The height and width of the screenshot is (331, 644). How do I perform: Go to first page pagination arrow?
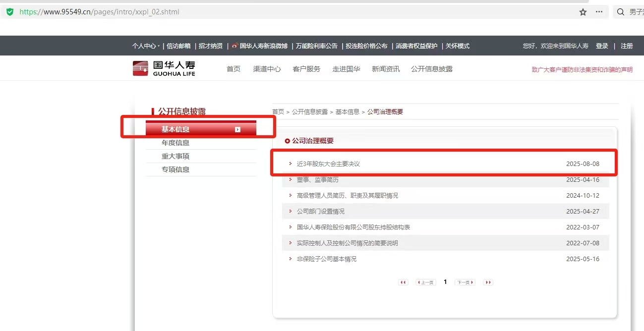(403, 282)
